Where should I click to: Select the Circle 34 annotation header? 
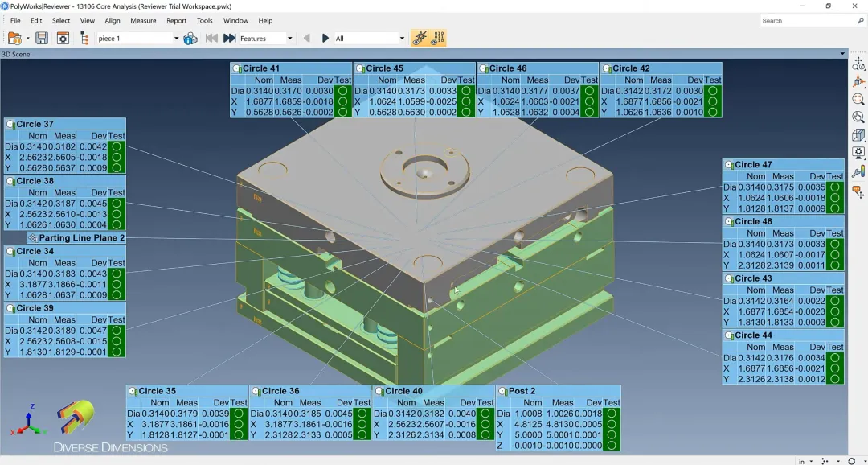(65, 251)
